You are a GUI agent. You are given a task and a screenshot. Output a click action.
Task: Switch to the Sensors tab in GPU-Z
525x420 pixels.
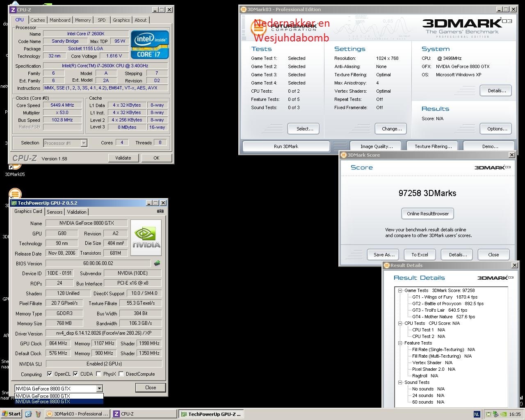(55, 212)
